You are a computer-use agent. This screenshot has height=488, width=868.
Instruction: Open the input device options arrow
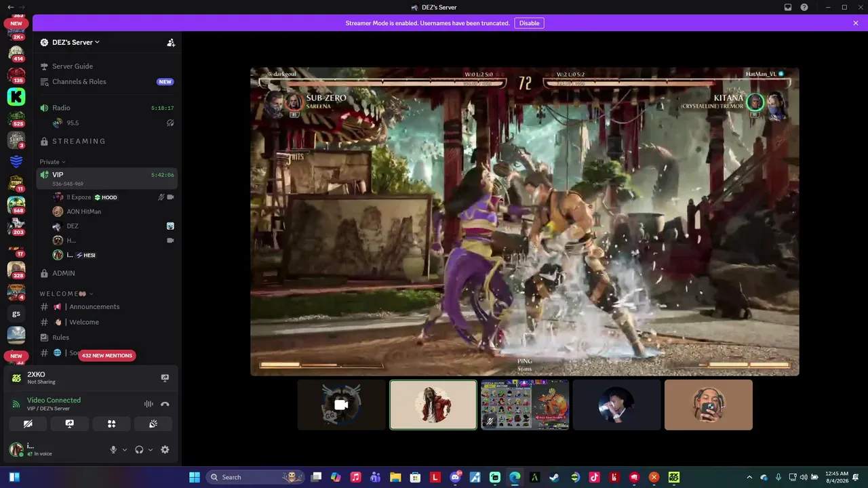click(x=125, y=449)
